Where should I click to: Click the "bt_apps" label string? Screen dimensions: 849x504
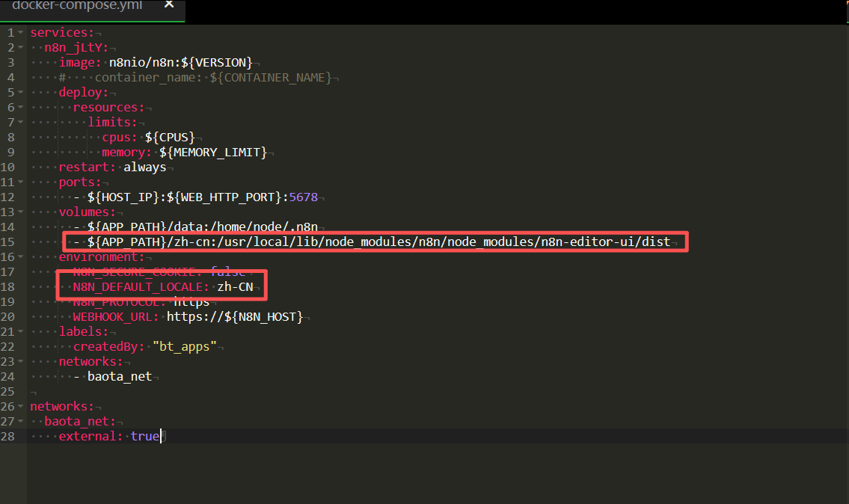pyautogui.click(x=184, y=346)
